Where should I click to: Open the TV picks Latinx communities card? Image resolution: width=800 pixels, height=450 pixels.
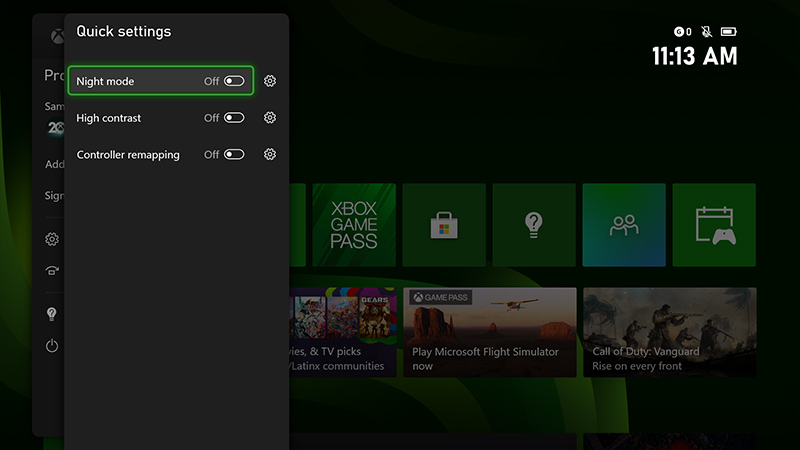(x=343, y=333)
